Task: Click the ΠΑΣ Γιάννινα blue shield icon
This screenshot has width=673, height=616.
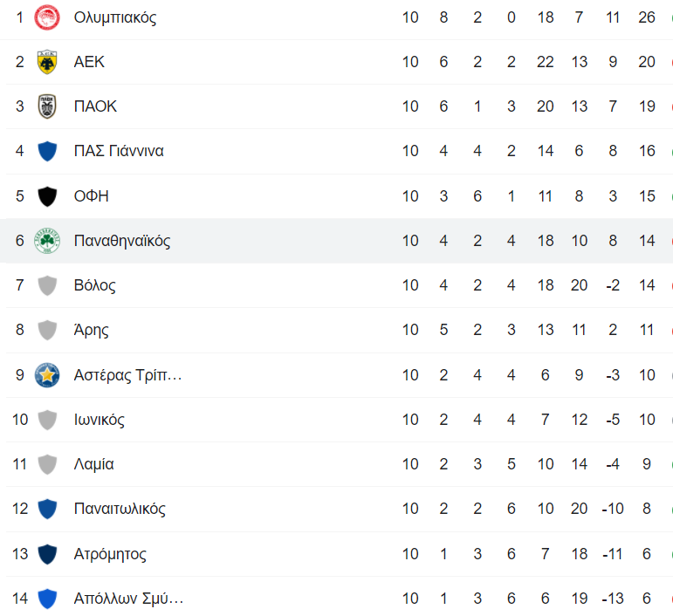Action: coord(47,152)
